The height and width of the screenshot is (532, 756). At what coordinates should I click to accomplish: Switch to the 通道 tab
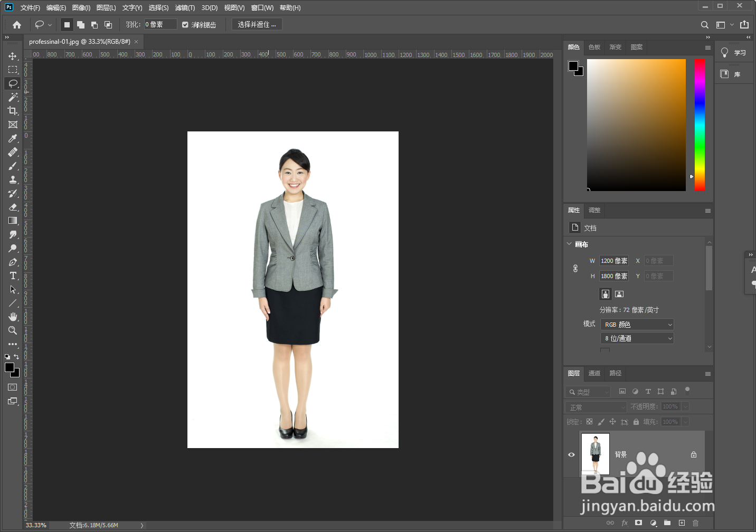594,373
